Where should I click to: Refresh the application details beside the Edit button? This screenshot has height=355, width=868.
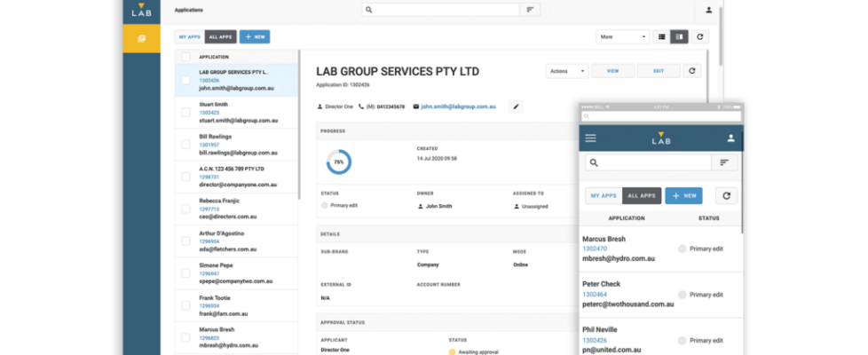pos(692,71)
